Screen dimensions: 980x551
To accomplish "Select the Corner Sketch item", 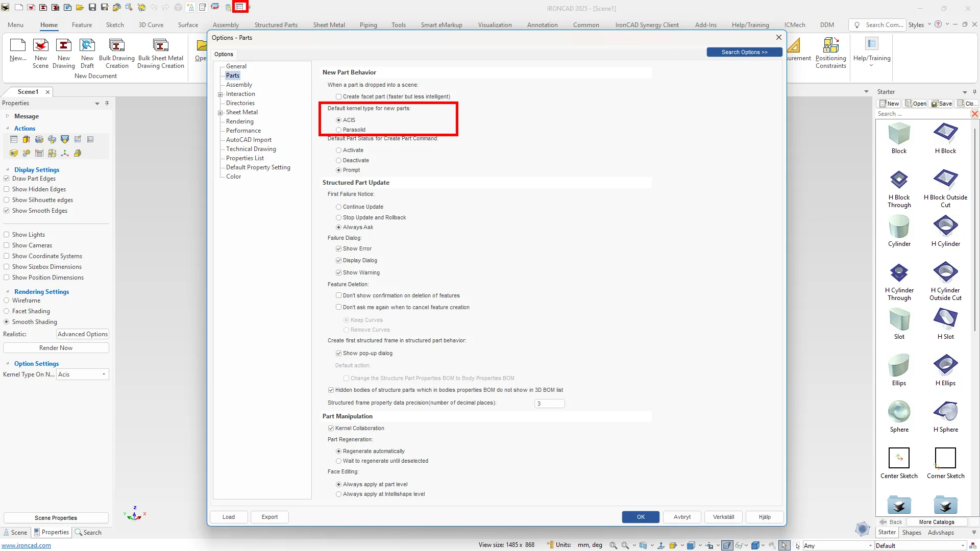I will pos(945,463).
